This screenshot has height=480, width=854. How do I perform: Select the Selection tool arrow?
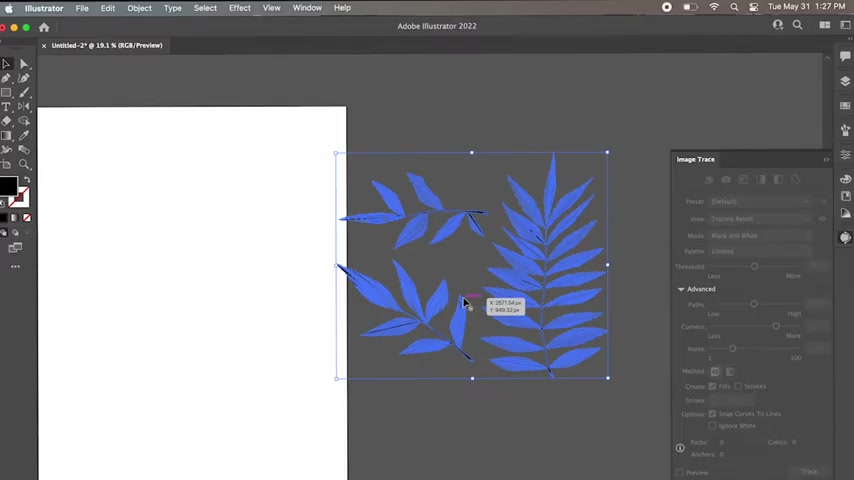coord(6,64)
